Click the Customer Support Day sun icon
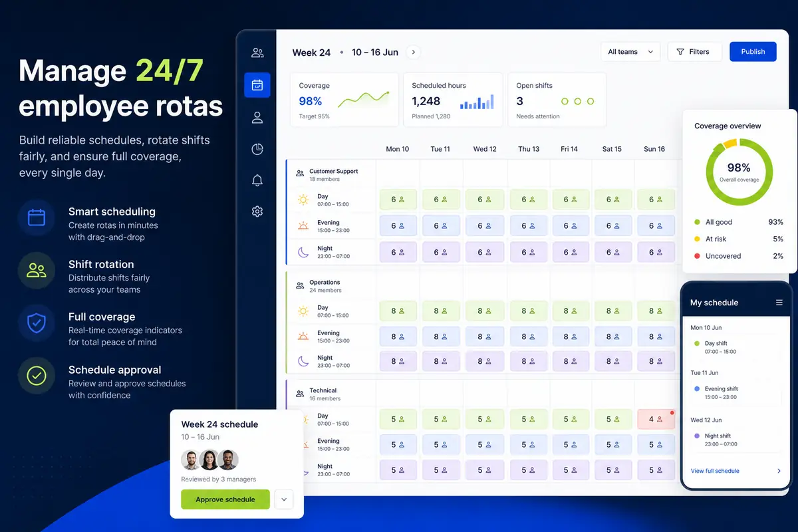 click(x=303, y=199)
